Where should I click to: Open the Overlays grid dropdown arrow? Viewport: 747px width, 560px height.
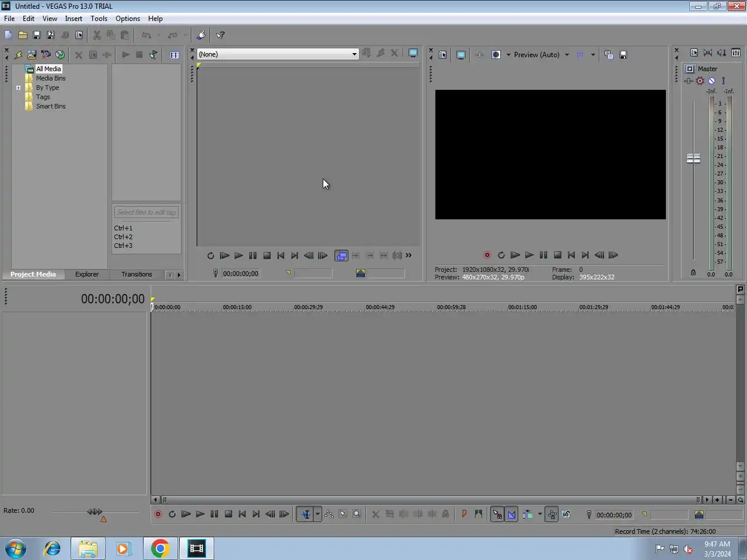[593, 55]
